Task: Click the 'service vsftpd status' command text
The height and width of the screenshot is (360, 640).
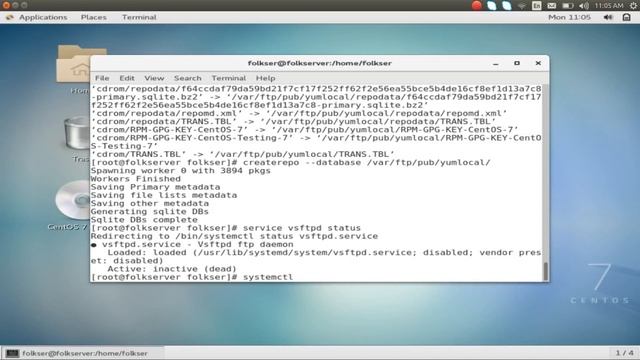Action: tap(302, 228)
